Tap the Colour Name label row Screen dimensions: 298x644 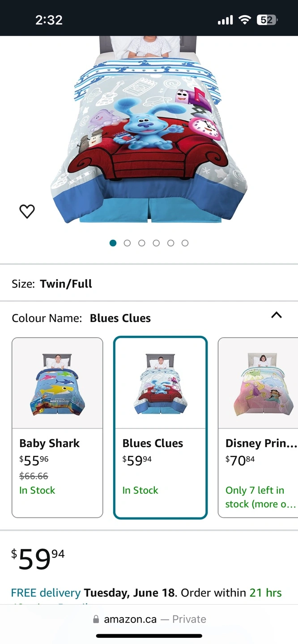(x=81, y=318)
